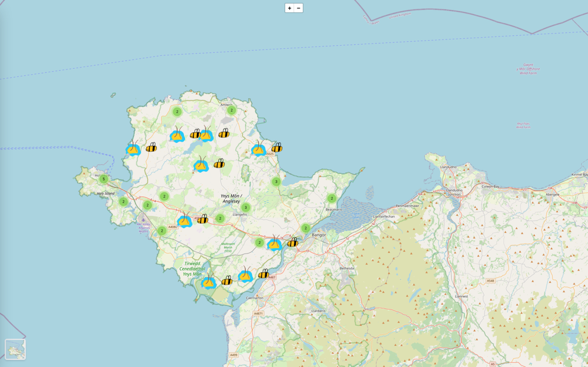The height and width of the screenshot is (367, 588).
Task: Click the zoom in plus button
Action: tap(289, 8)
